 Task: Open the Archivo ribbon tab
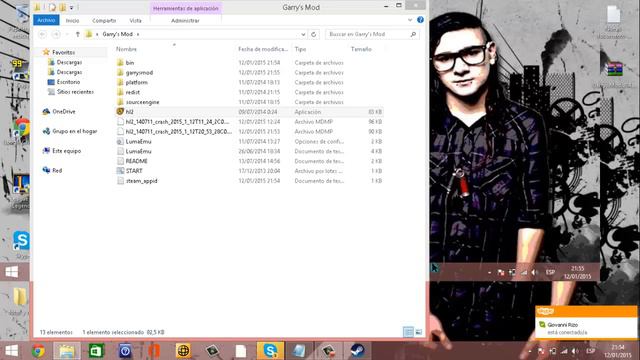46,20
